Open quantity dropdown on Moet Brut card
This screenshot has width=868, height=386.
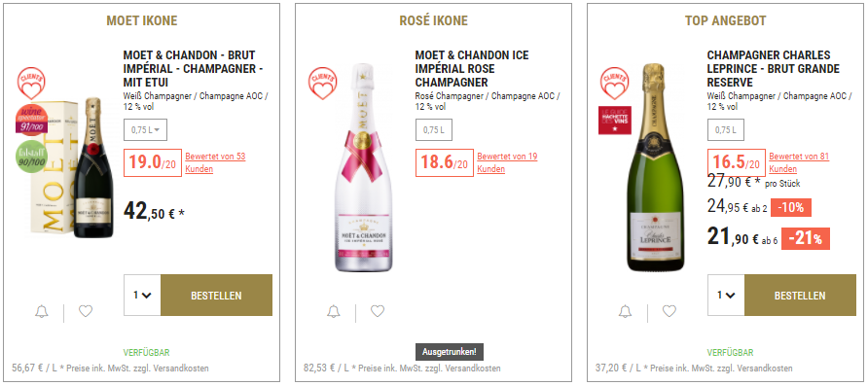[142, 296]
